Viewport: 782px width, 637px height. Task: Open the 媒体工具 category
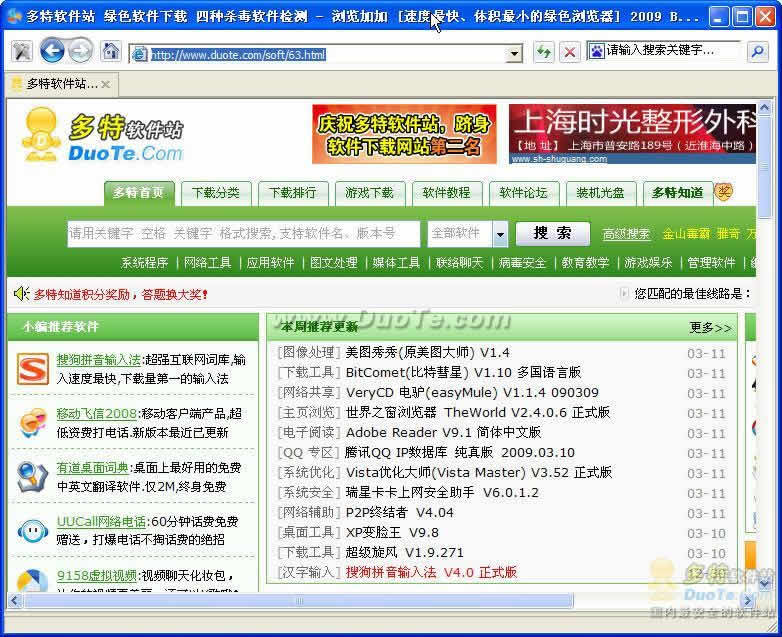(396, 263)
